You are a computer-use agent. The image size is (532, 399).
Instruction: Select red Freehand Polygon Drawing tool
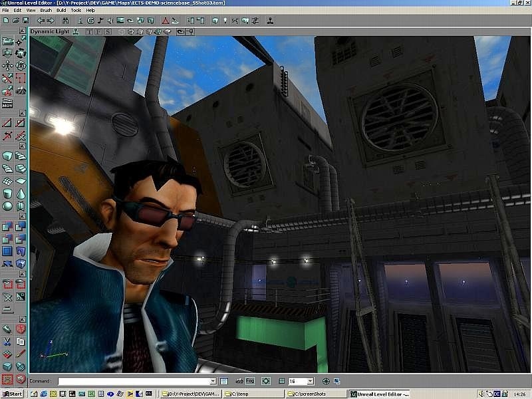(21, 78)
